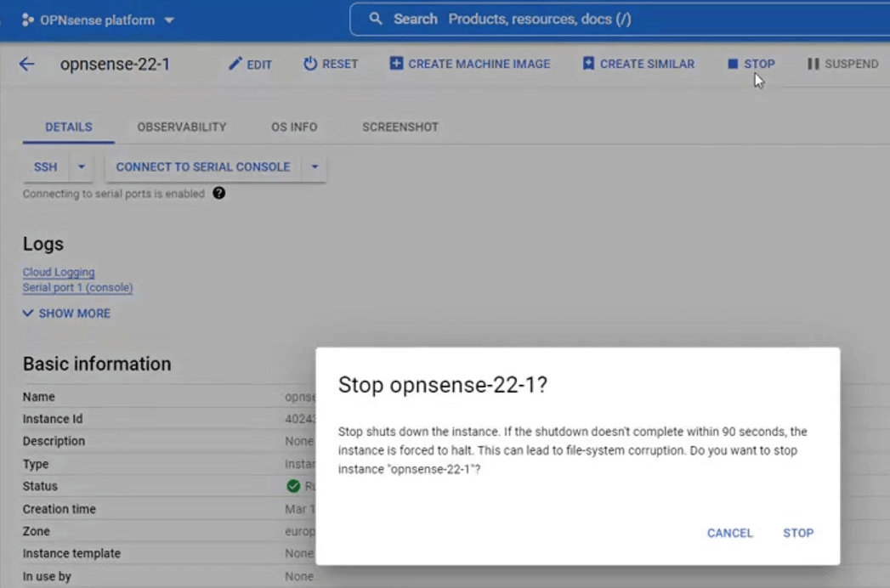Open the serial console dropdown arrow
This screenshot has width=890, height=588.
point(315,167)
